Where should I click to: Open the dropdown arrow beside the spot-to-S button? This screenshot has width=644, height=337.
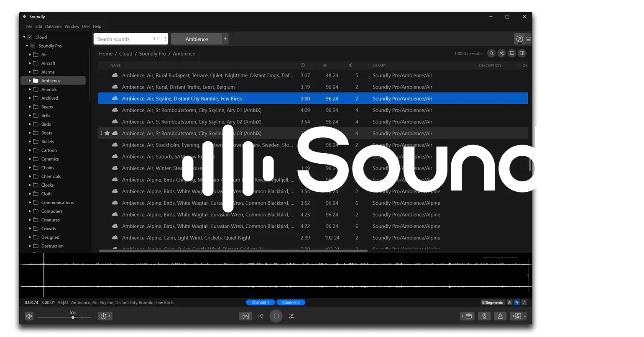[525, 316]
